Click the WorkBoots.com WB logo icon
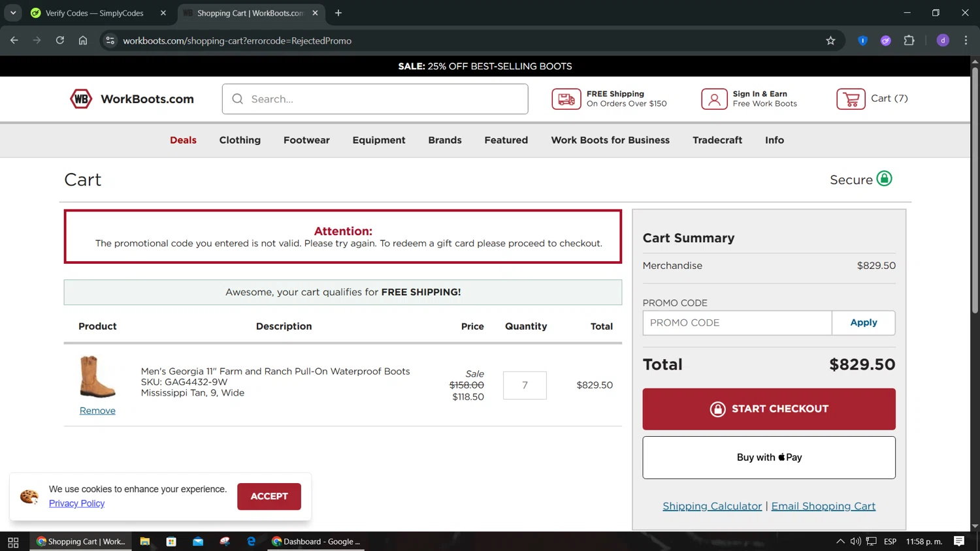 tap(81, 99)
